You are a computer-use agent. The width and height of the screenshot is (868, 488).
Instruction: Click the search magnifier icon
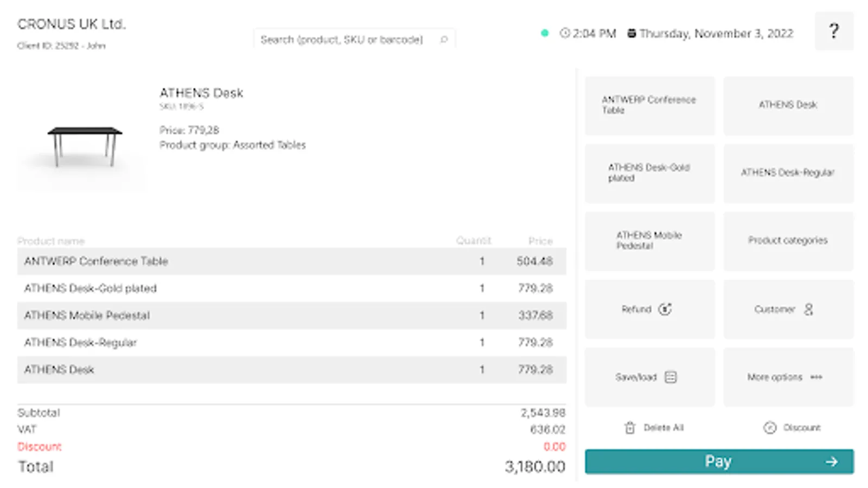click(444, 40)
